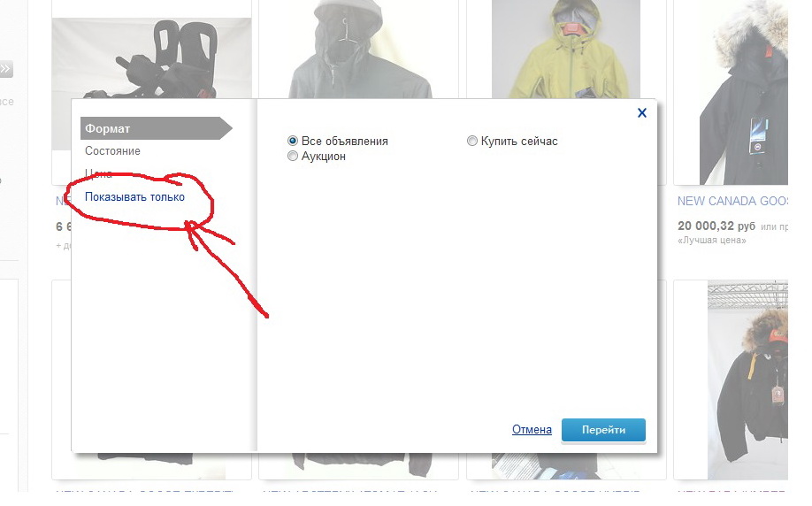Enable the Купить сейчас radio option
This screenshot has width=812, height=506.
(x=472, y=141)
